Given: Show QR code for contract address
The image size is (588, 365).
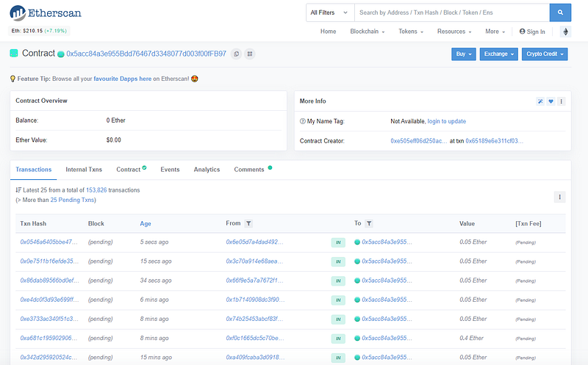Looking at the screenshot, I should point(250,54).
